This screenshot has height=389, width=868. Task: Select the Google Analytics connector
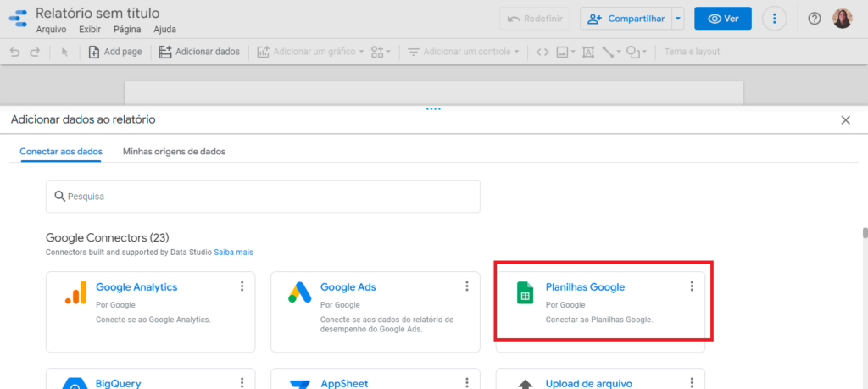coord(151,312)
